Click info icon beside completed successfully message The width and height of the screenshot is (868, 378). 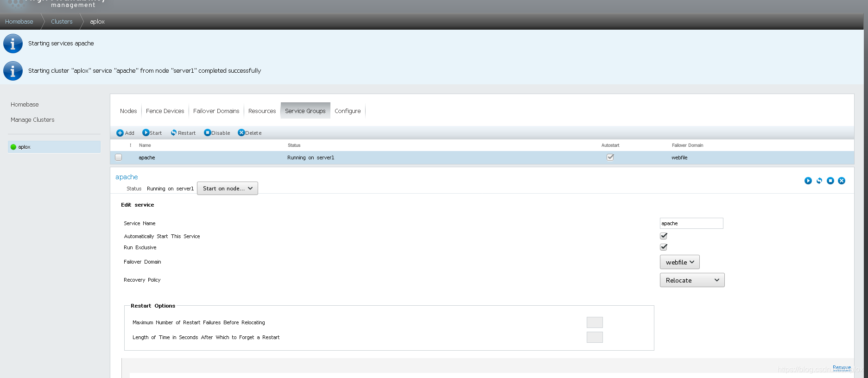coord(13,71)
